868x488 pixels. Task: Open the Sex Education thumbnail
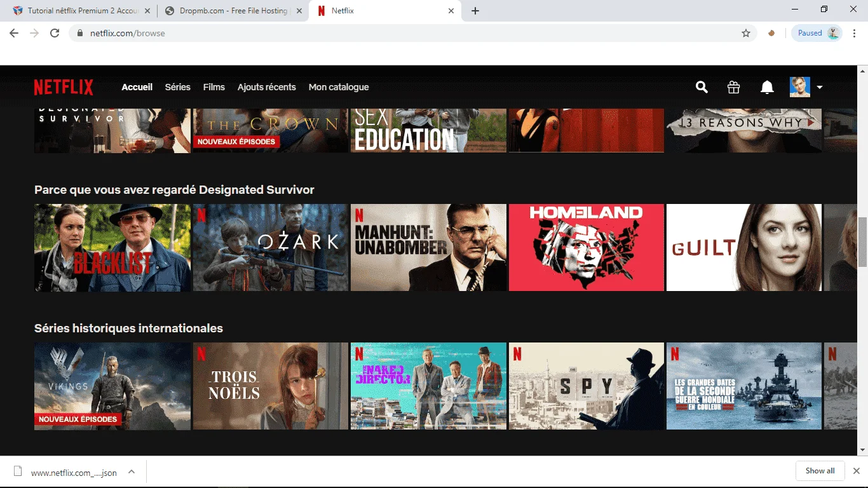coord(429,130)
